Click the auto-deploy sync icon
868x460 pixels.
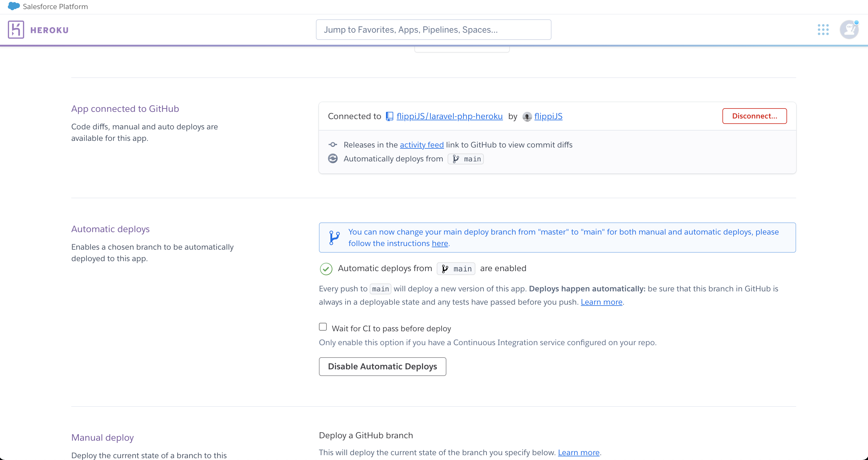pos(333,158)
